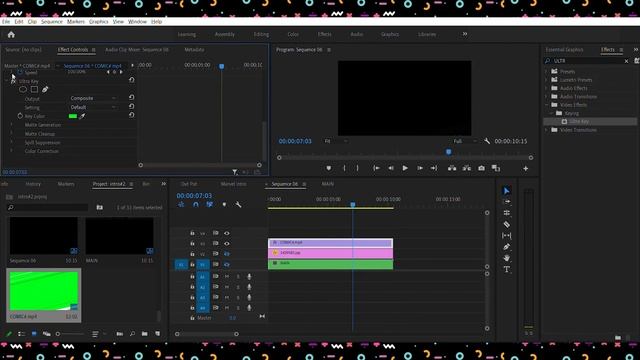Open the Graphics menu

pos(99,22)
